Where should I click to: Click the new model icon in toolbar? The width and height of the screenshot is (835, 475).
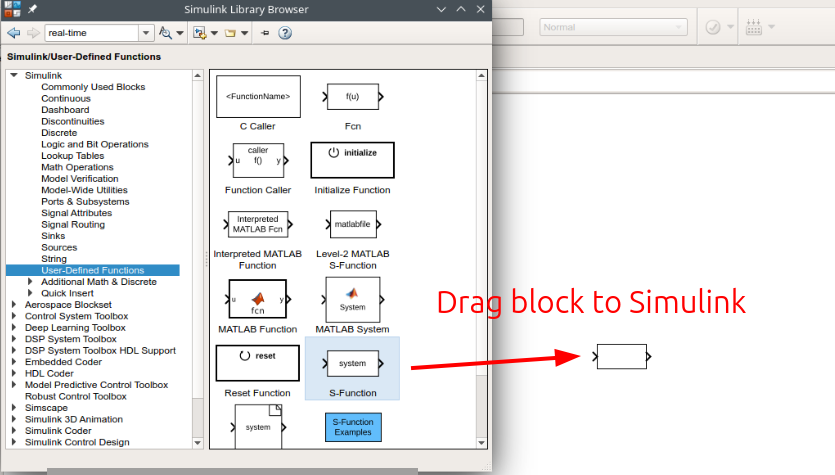click(x=200, y=33)
